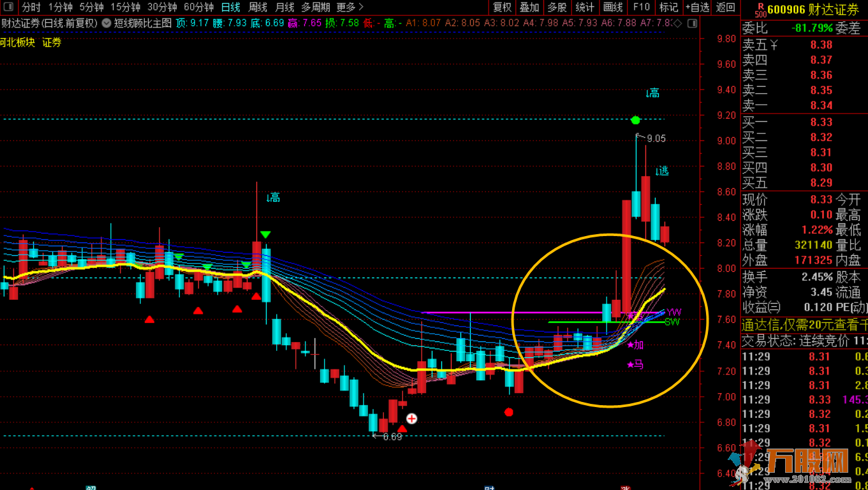Expand the 更多 > period options
The height and width of the screenshot is (490, 868).
coord(350,8)
